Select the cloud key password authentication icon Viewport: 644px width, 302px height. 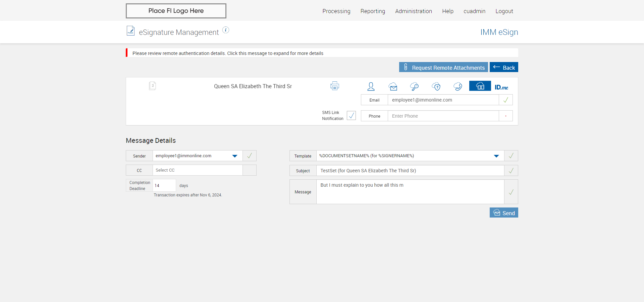(414, 86)
